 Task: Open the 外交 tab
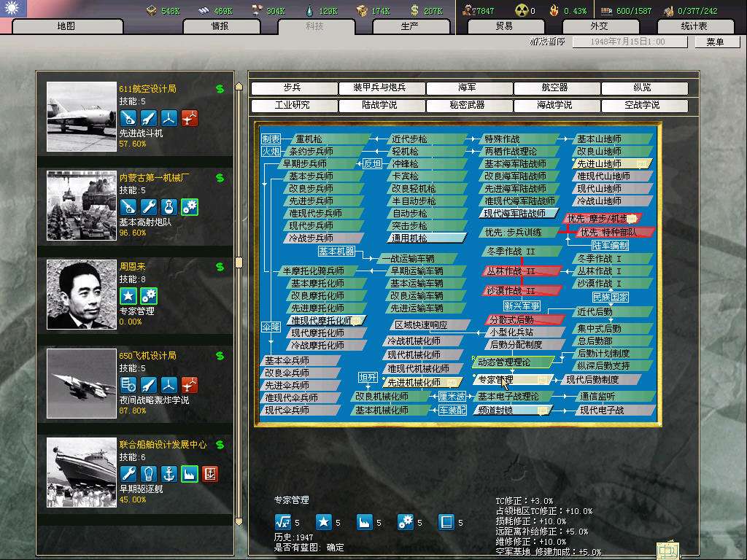click(x=598, y=26)
